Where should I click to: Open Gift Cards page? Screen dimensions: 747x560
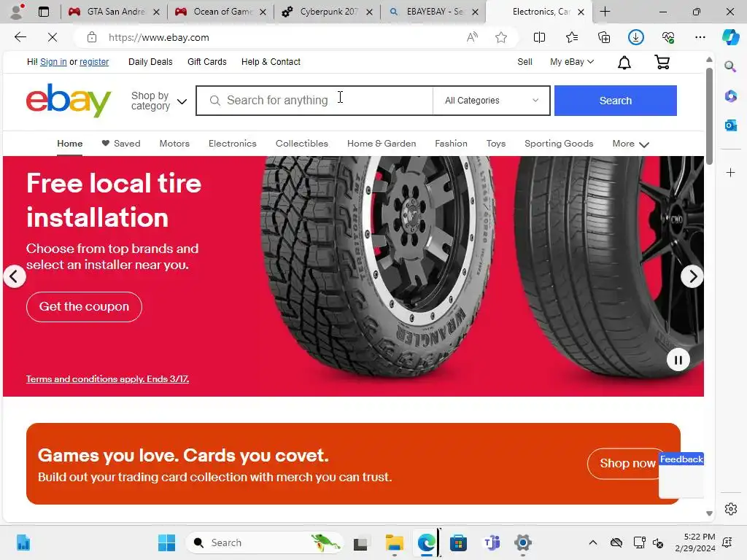(206, 62)
